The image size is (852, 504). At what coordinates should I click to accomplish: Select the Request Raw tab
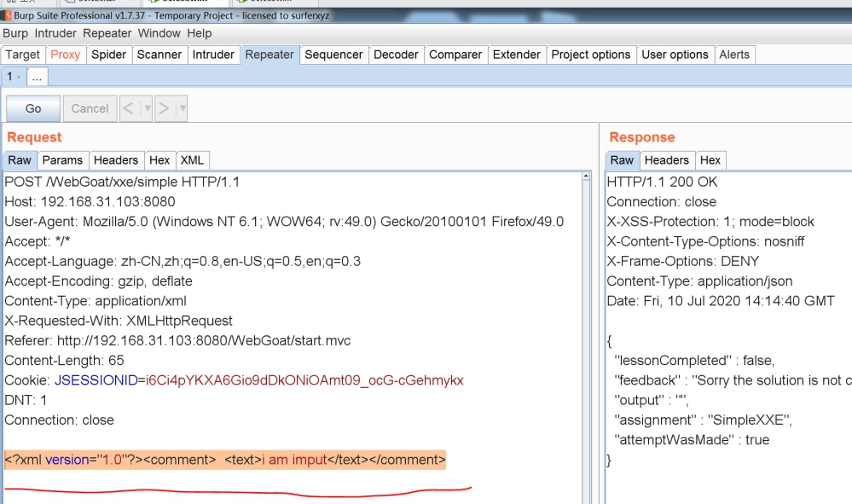[x=20, y=160]
